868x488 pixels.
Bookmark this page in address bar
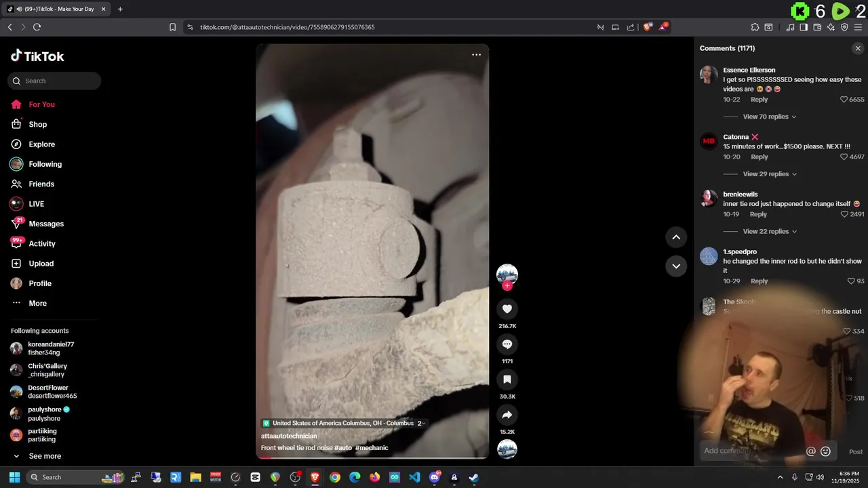click(172, 27)
